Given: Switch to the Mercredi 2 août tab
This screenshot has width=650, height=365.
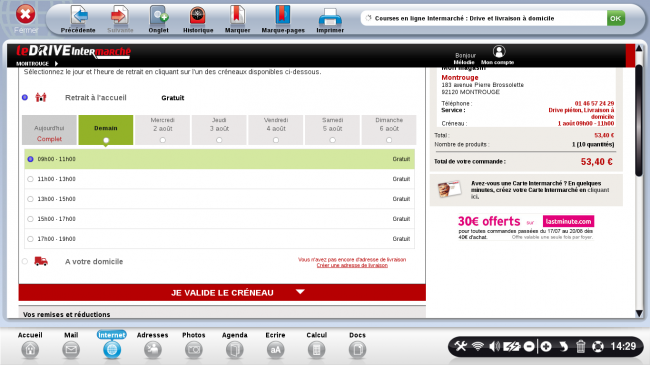Looking at the screenshot, I should pyautogui.click(x=162, y=130).
